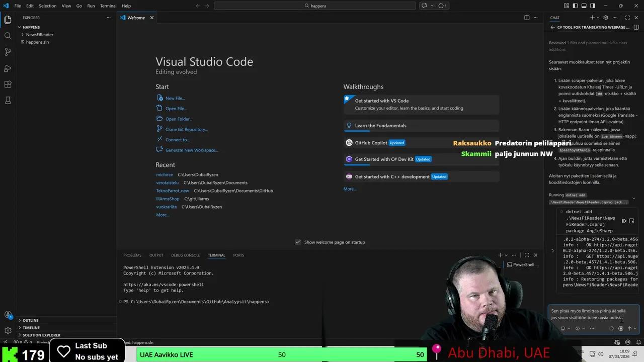Open the Testing flask view
The height and width of the screenshot is (362, 644).
(8, 101)
